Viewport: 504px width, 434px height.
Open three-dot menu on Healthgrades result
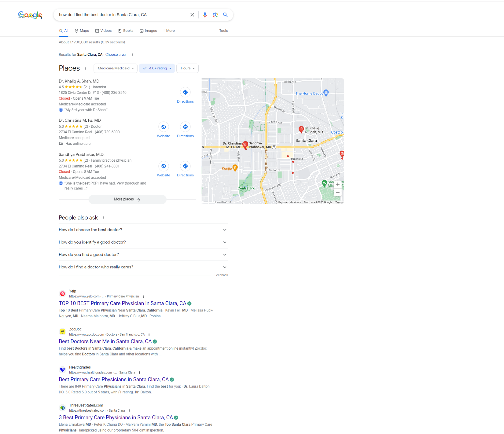(140, 372)
